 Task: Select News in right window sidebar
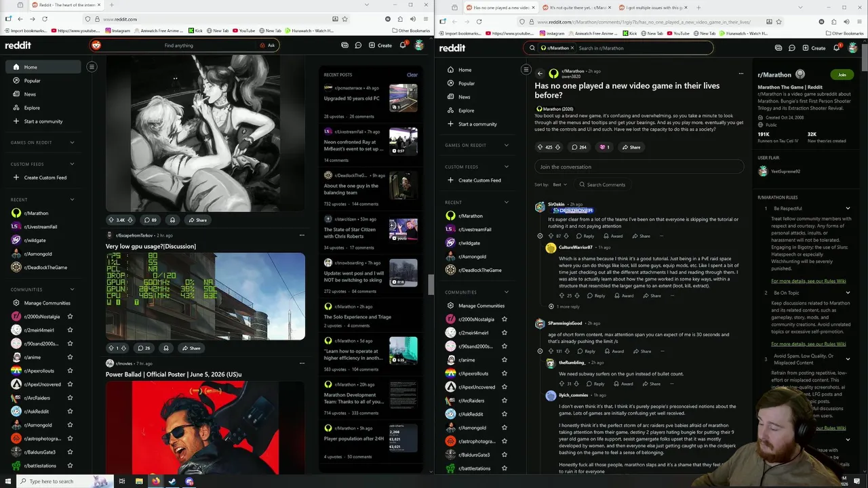point(464,97)
